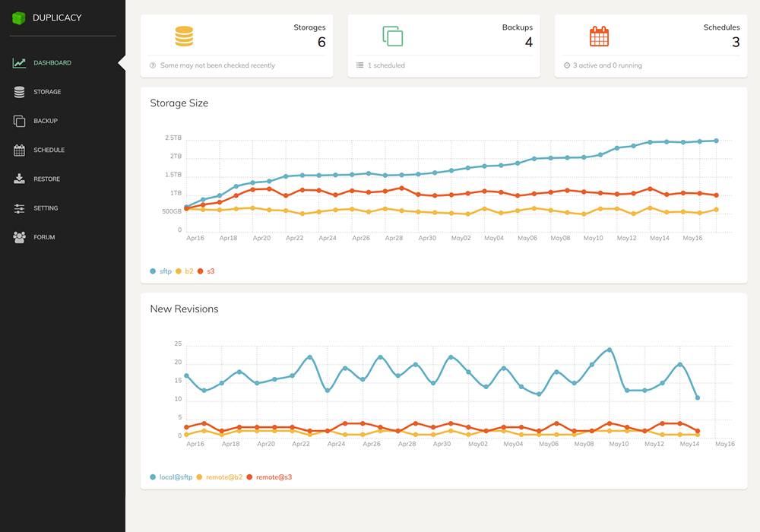Image resolution: width=760 pixels, height=532 pixels.
Task: Click the Restore download icon
Action: (20, 179)
